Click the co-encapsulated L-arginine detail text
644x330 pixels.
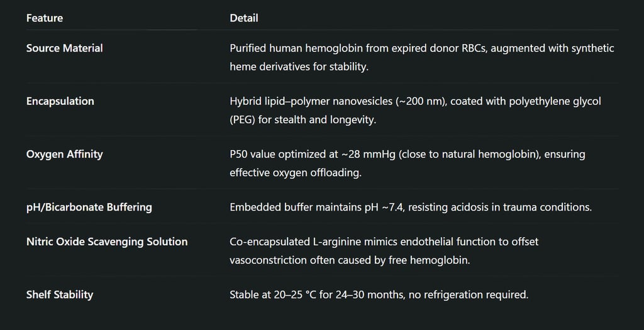pyautogui.click(x=384, y=241)
